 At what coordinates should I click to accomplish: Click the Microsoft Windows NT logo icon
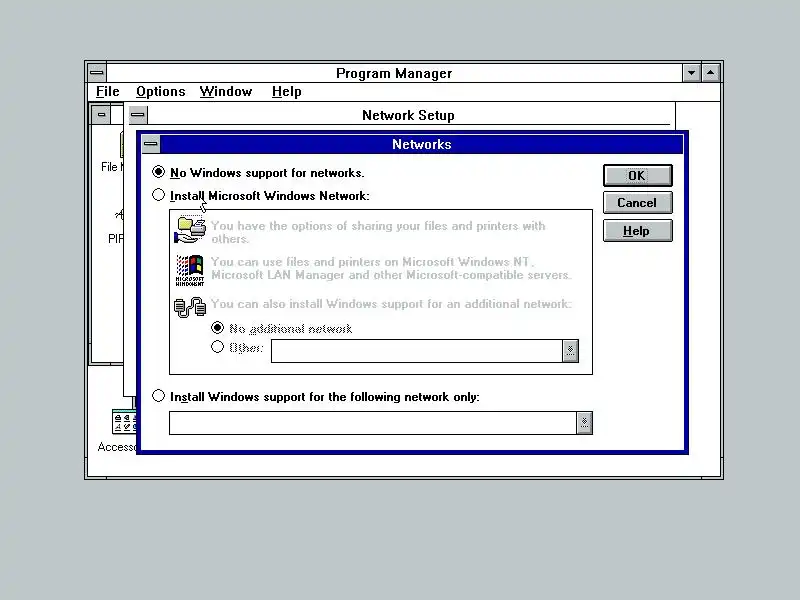(190, 270)
